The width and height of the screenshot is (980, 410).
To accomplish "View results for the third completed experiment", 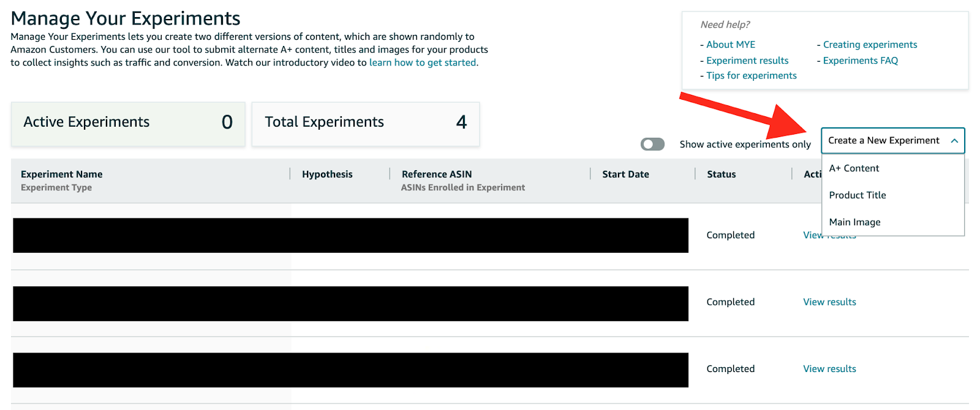I will [829, 369].
